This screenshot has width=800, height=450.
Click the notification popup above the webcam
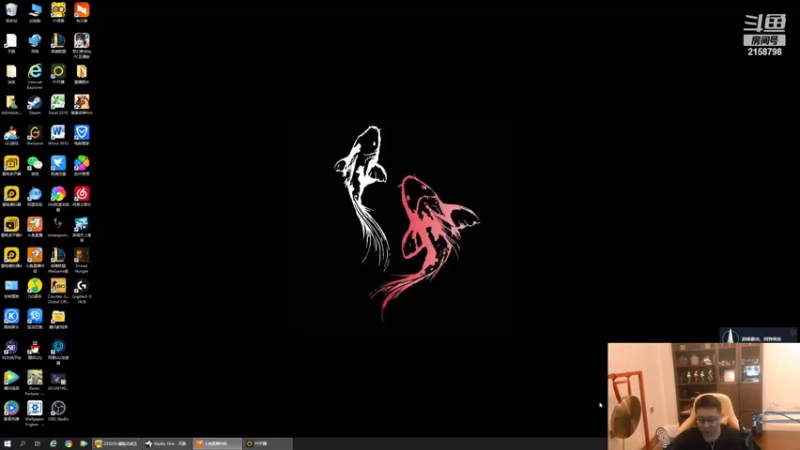758,336
